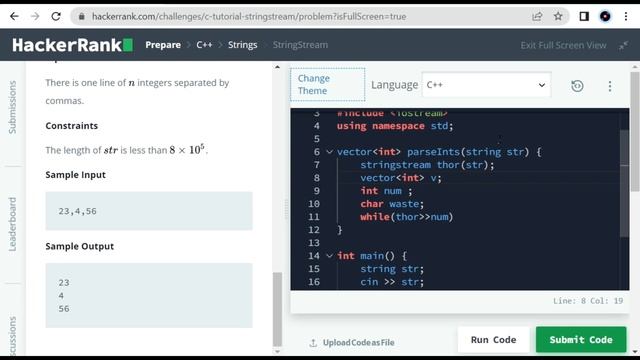Image resolution: width=640 pixels, height=360 pixels.
Task: Click code line 'int num ;'
Action: 386,191
